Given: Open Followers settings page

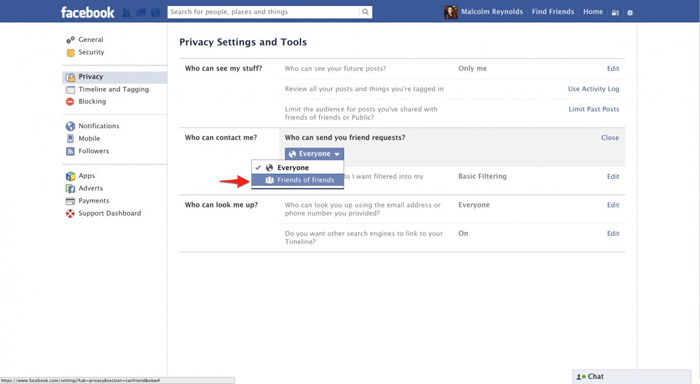Looking at the screenshot, I should click(x=93, y=151).
